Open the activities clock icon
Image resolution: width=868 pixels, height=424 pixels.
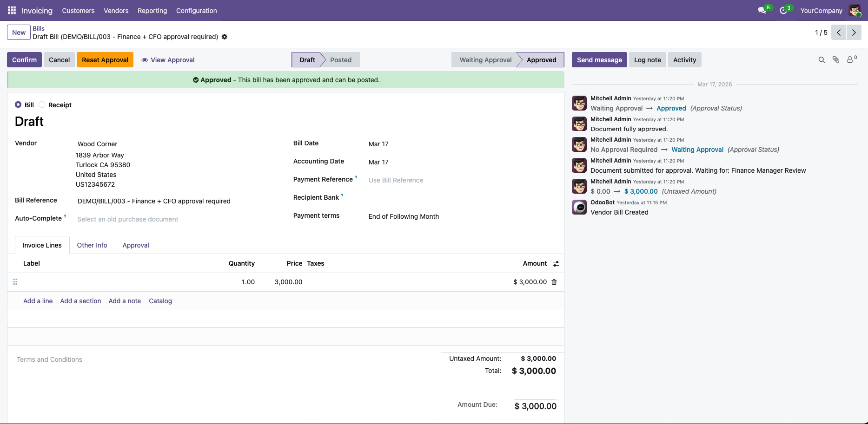[783, 10]
